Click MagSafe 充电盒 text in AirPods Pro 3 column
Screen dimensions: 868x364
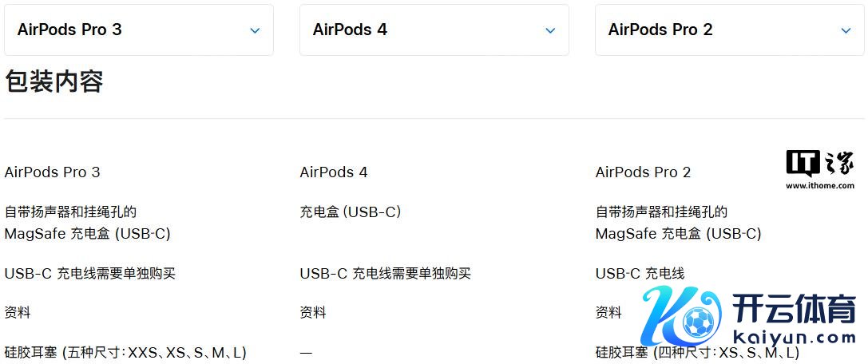pyautogui.click(x=87, y=234)
